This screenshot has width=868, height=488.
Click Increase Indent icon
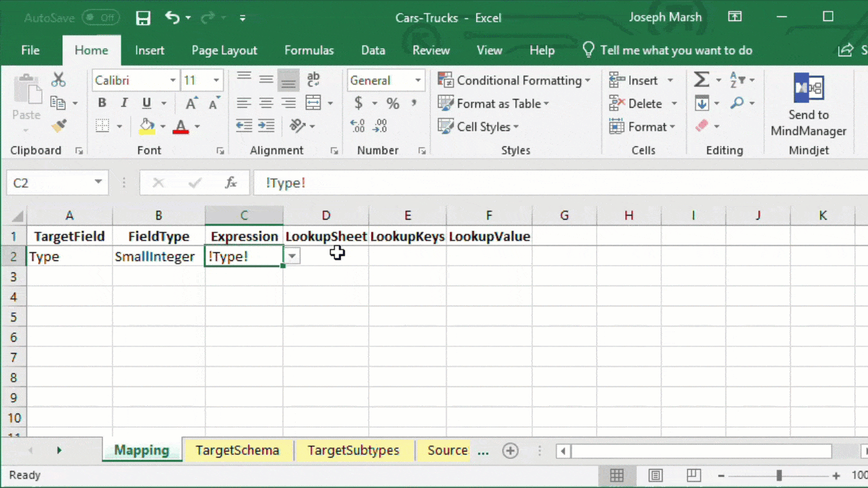pos(267,126)
